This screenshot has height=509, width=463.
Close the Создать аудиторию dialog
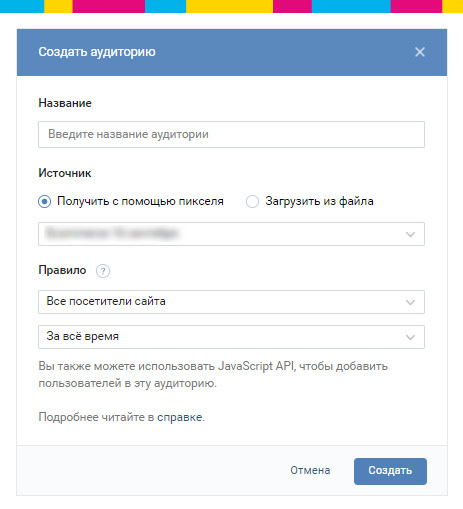pos(420,52)
